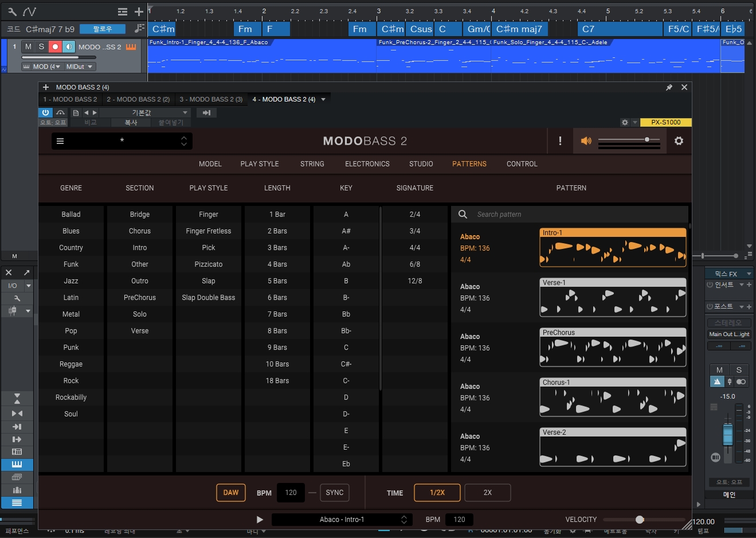Image resolution: width=756 pixels, height=538 pixels.
Task: Click the search magnifier in the pattern panel
Action: pyautogui.click(x=463, y=214)
